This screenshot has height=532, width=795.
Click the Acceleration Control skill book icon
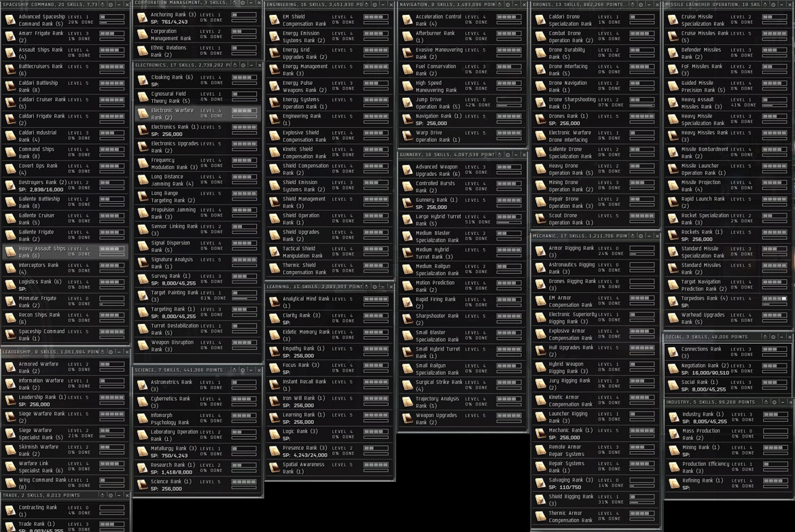click(407, 20)
